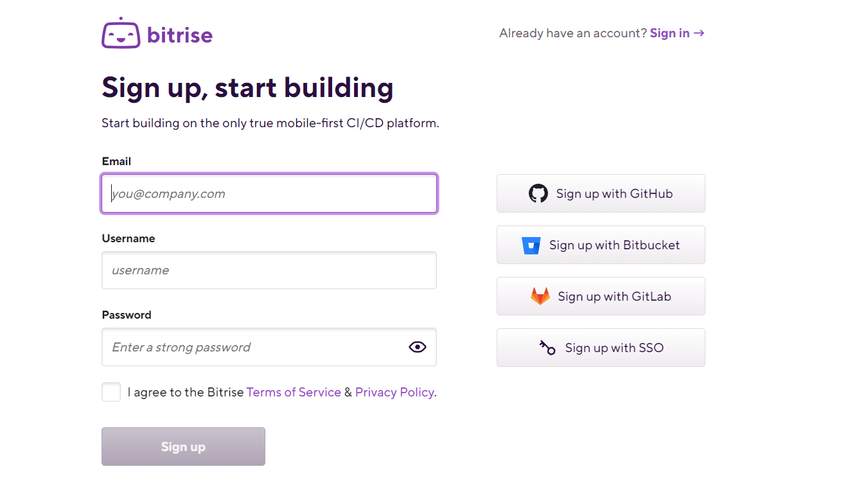Image resolution: width=868 pixels, height=487 pixels.
Task: Click the SSO key icon
Action: click(x=547, y=348)
